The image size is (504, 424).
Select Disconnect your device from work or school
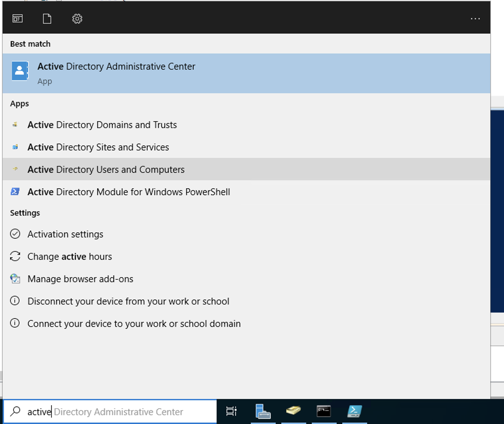[246, 301]
